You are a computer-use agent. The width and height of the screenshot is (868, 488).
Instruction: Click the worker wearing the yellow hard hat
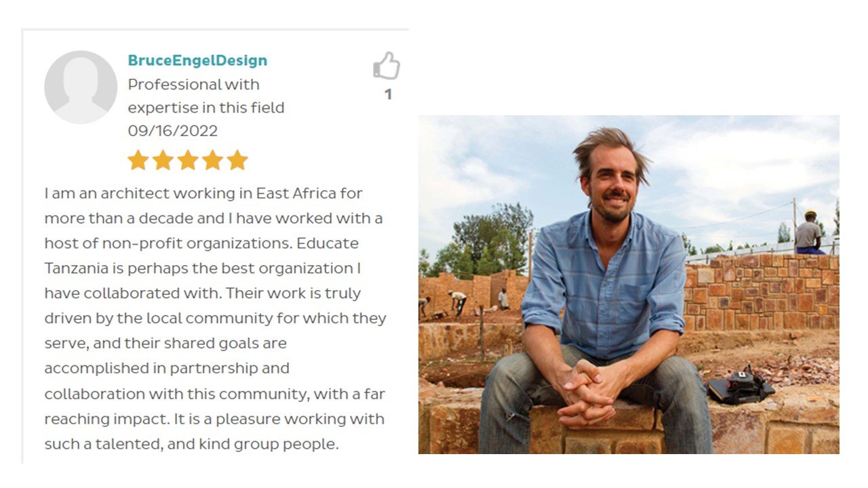point(809,232)
